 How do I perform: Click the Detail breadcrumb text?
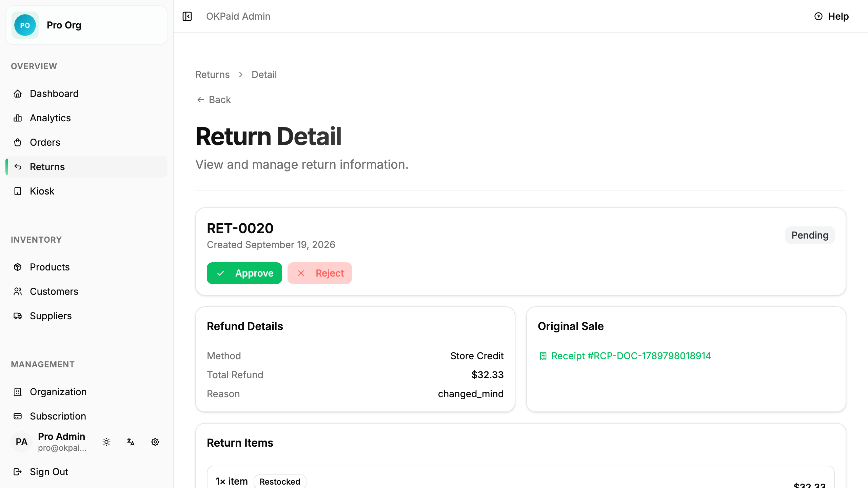(264, 75)
